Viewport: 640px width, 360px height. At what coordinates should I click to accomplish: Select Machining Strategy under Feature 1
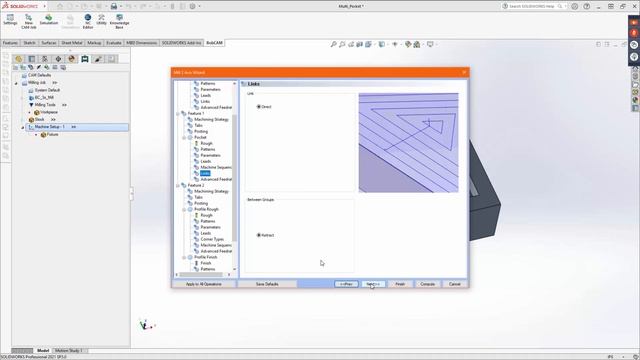(211, 120)
